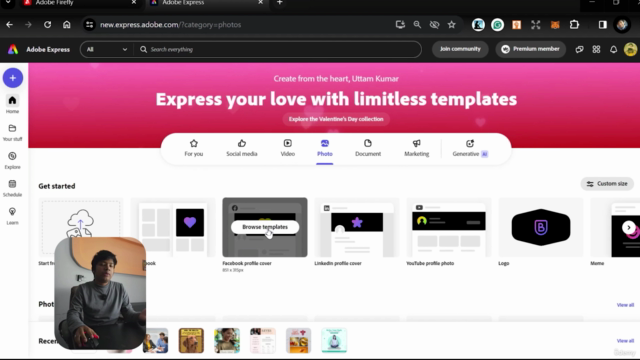Click View all beside Recent section

625,340
